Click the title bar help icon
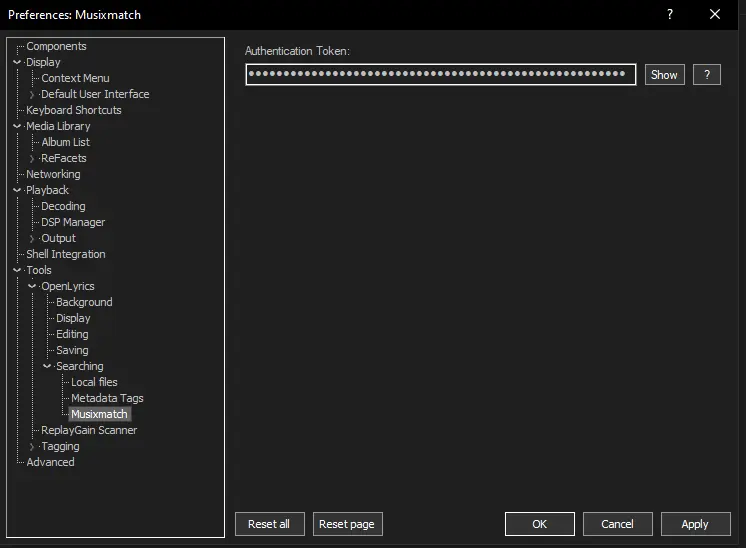The height and width of the screenshot is (548, 746). pyautogui.click(x=670, y=14)
